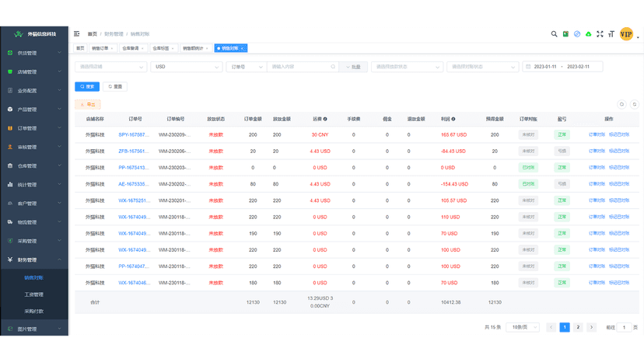
Task: Open the VIP avatar user menu
Action: 626,34
